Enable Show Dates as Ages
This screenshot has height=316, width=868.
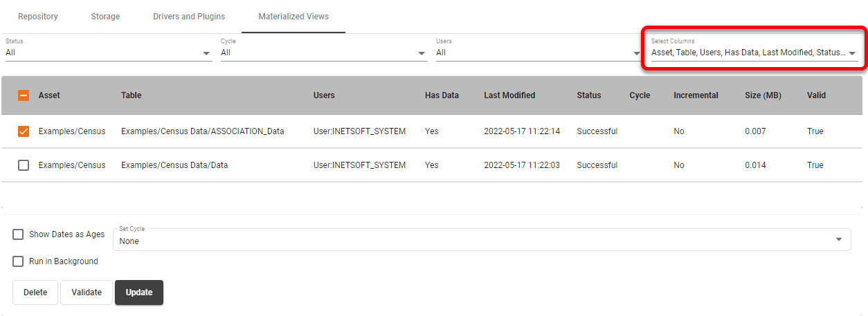pyautogui.click(x=18, y=234)
